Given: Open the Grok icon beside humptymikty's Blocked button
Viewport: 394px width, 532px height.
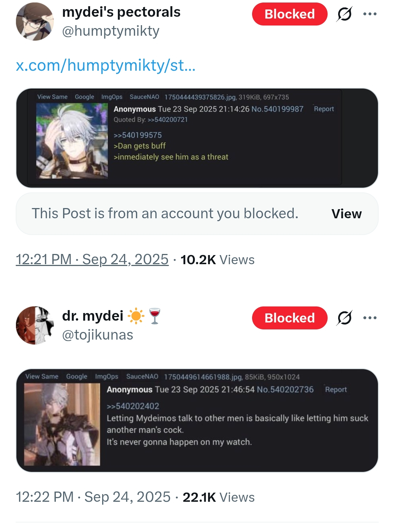Looking at the screenshot, I should [x=344, y=14].
